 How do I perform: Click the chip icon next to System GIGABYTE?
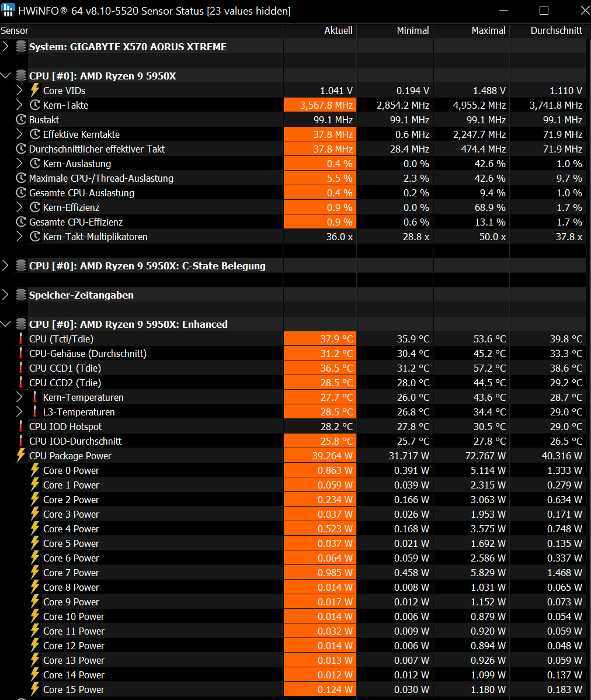click(x=21, y=46)
